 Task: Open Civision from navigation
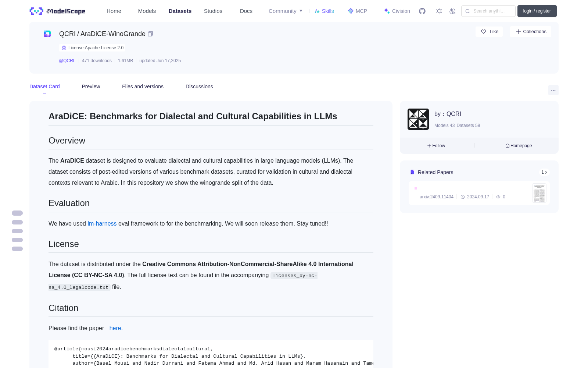397,11
